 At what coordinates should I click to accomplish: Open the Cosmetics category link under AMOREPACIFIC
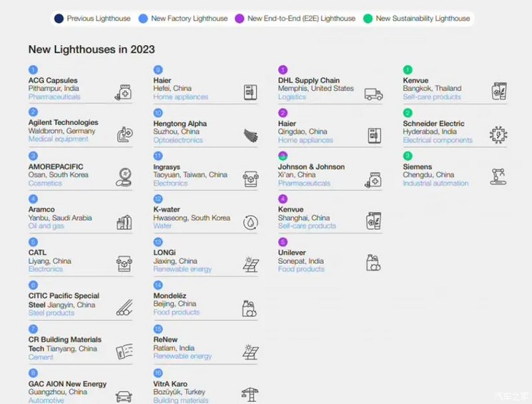[45, 184]
